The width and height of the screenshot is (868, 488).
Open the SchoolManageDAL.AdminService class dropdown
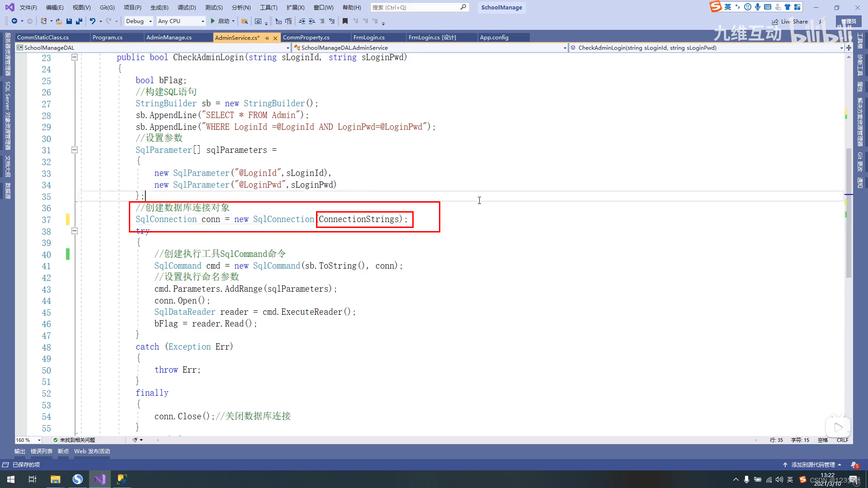(x=429, y=48)
